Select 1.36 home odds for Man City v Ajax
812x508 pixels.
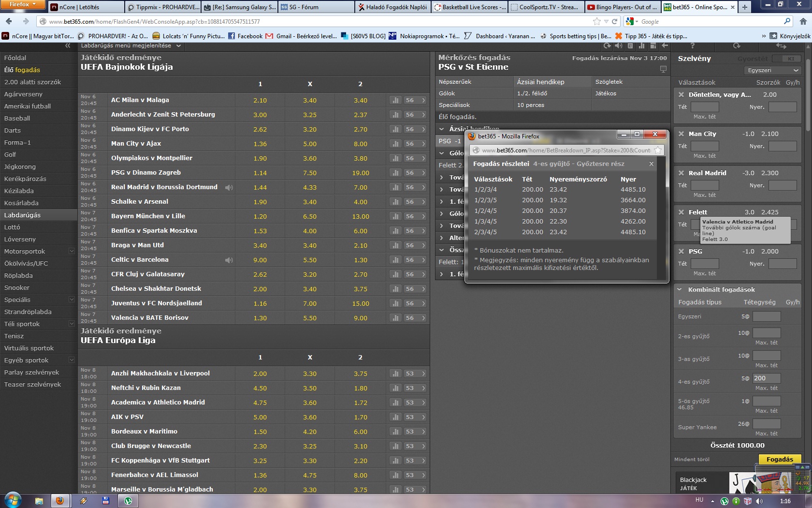[x=260, y=144]
